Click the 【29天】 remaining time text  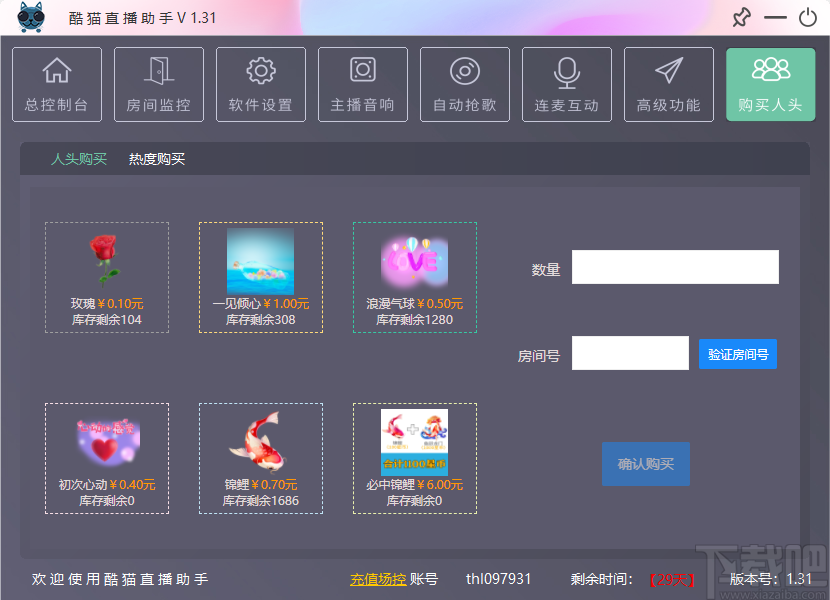(x=672, y=580)
